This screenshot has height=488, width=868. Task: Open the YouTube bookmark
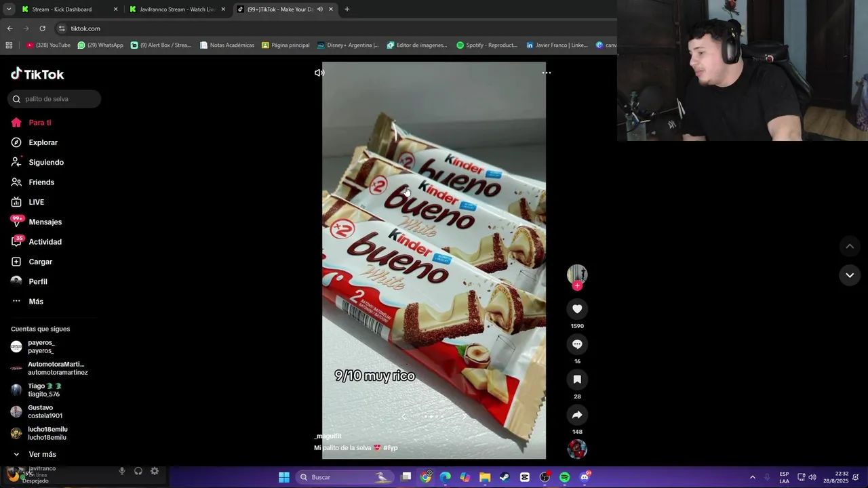[x=48, y=45]
